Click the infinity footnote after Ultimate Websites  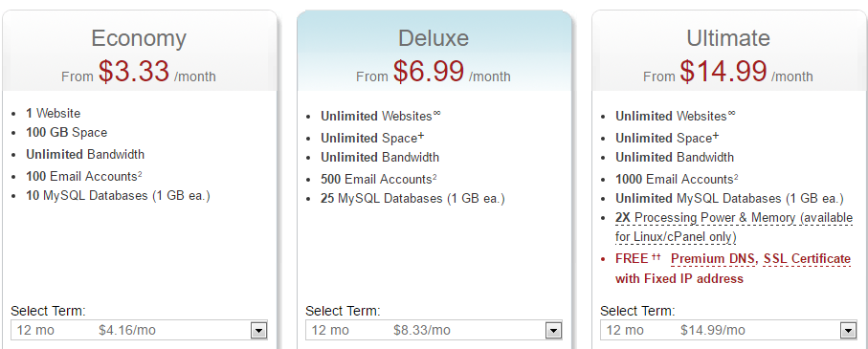[732, 114]
